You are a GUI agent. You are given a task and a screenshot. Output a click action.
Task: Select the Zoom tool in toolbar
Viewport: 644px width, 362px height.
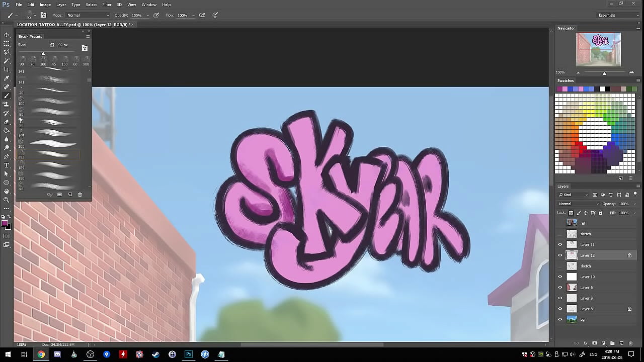[x=7, y=200]
